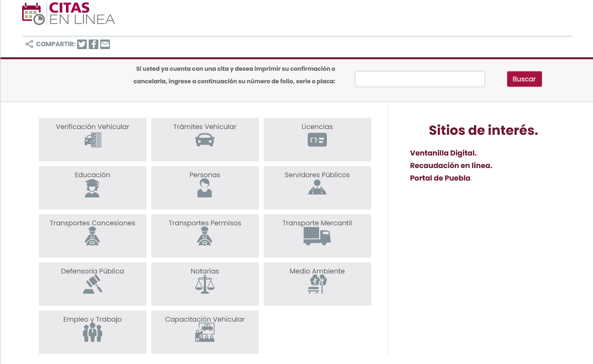This screenshot has width=593, height=364.
Task: Open Transporte Mercantil truck icon
Action: pyautogui.click(x=317, y=236)
